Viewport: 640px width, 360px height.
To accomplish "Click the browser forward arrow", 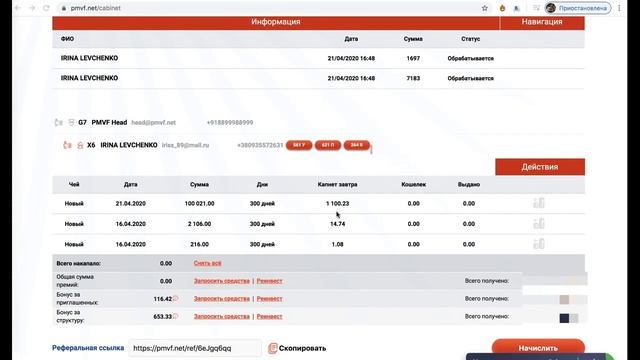I will (32, 8).
